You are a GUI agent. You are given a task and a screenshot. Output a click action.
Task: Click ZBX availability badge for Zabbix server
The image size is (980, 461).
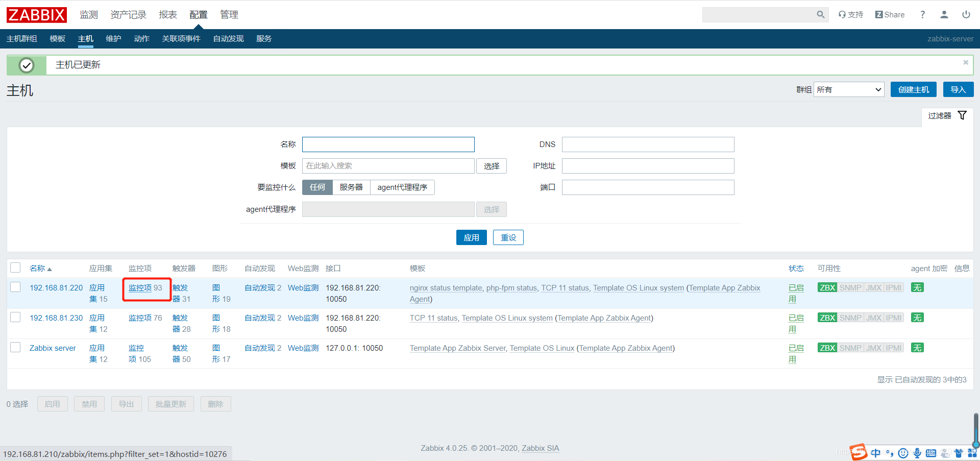(827, 348)
